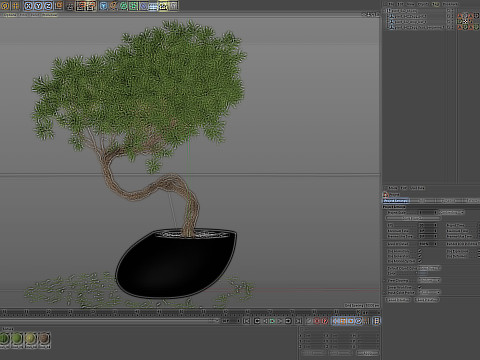480x360 pixels.
Task: Select the fourth object in the tree
Action: 418,27
